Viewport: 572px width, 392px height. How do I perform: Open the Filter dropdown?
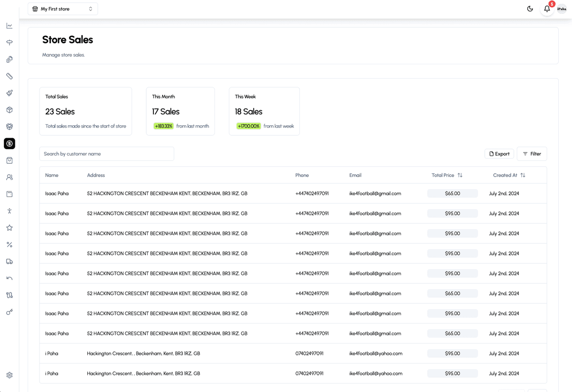coord(531,153)
